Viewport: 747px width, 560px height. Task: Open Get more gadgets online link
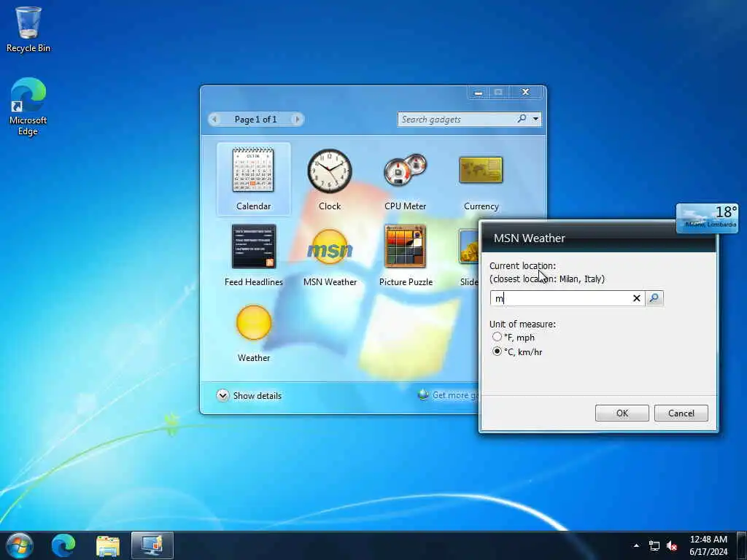click(x=449, y=395)
